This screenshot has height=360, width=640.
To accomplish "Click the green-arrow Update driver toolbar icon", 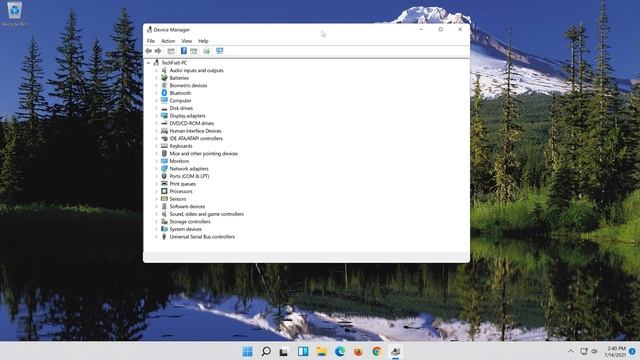I will point(207,51).
